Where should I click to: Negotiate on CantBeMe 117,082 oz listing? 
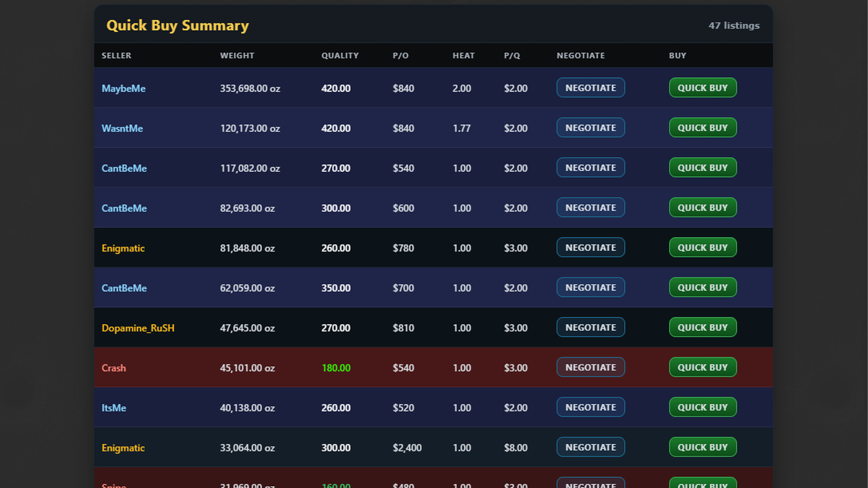590,168
